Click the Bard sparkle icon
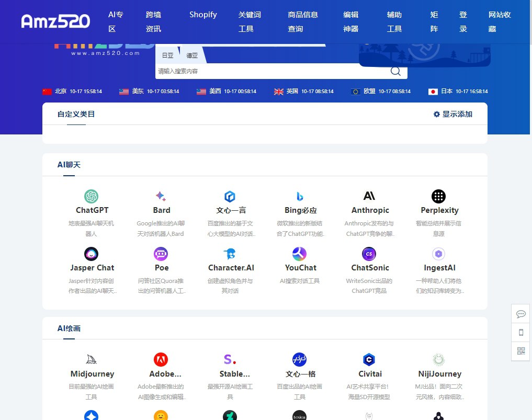 point(161,197)
